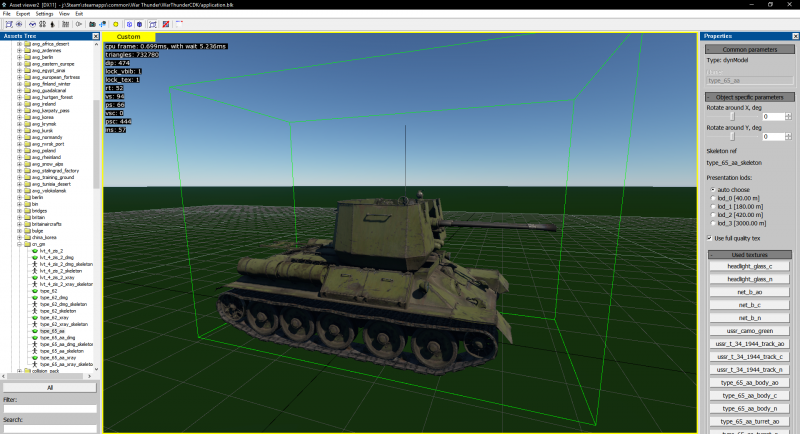This screenshot has width=800, height=434.
Task: Click the Rotate around X slider handle
Action: [732, 117]
